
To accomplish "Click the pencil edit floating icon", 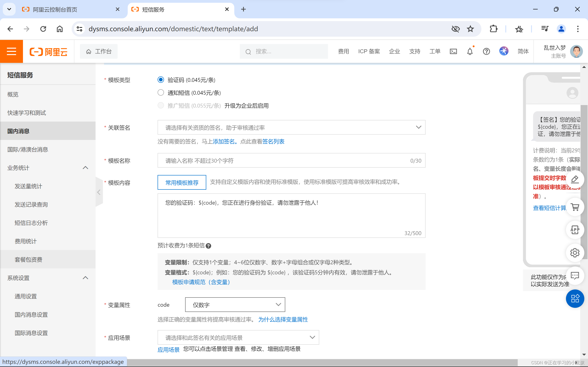I will coord(575,179).
